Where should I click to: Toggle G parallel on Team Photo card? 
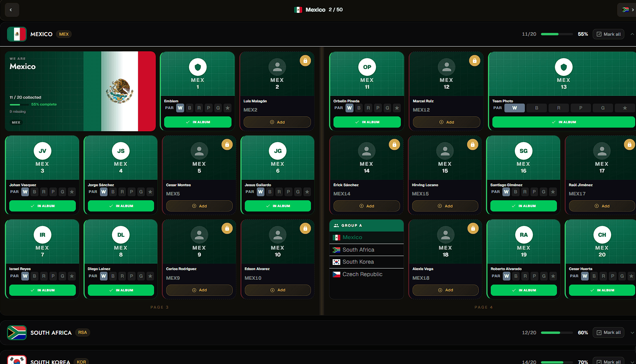pos(603,108)
